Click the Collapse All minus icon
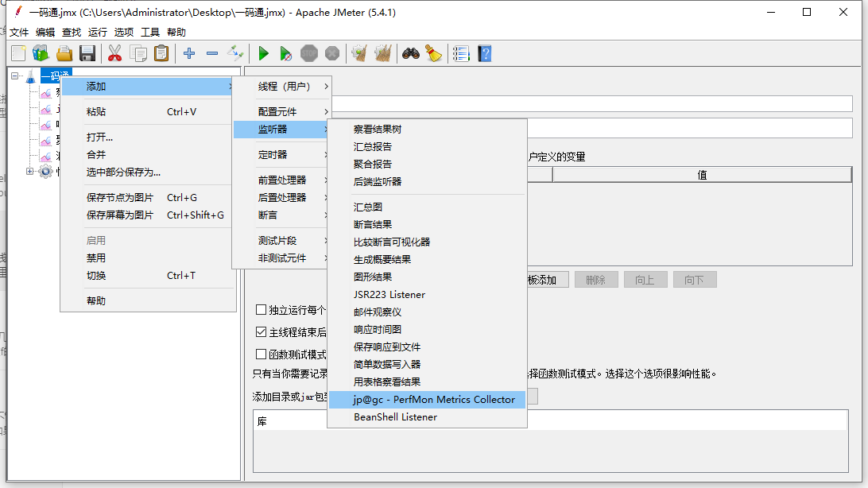868x488 pixels. [212, 54]
